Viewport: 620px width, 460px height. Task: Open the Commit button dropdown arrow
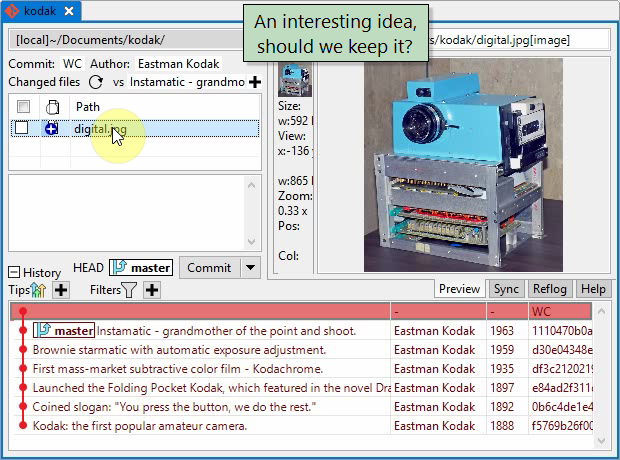coord(250,268)
